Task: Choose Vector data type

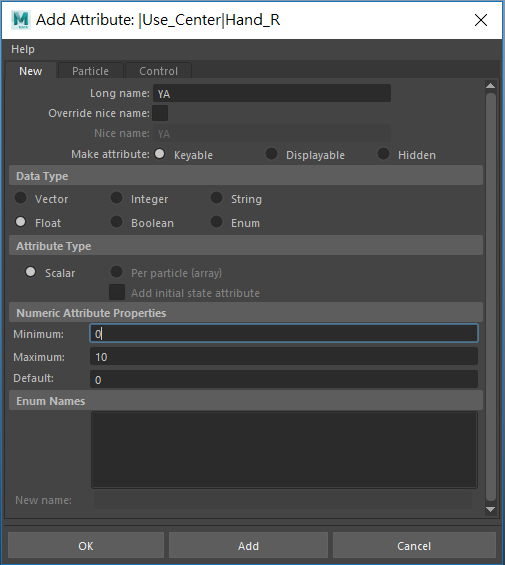Action: click(21, 198)
